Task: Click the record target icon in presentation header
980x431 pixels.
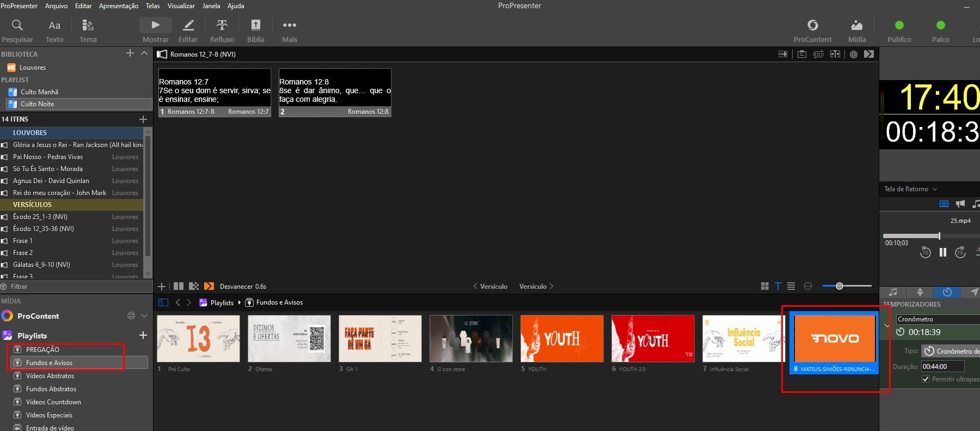Action: pos(853,54)
